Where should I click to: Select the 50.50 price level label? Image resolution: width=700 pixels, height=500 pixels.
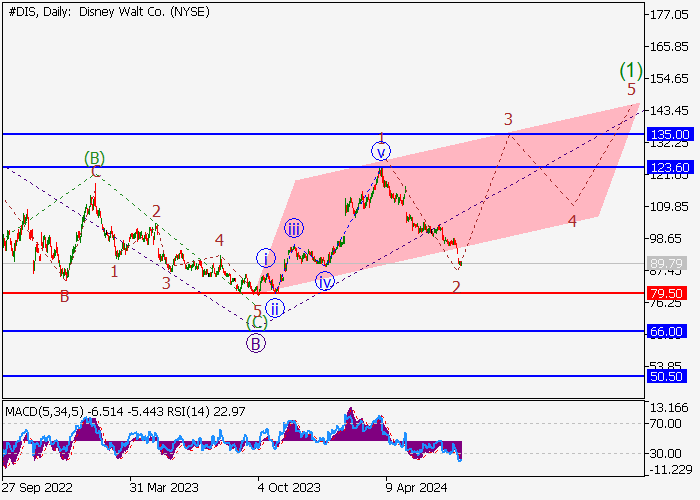pos(667,376)
